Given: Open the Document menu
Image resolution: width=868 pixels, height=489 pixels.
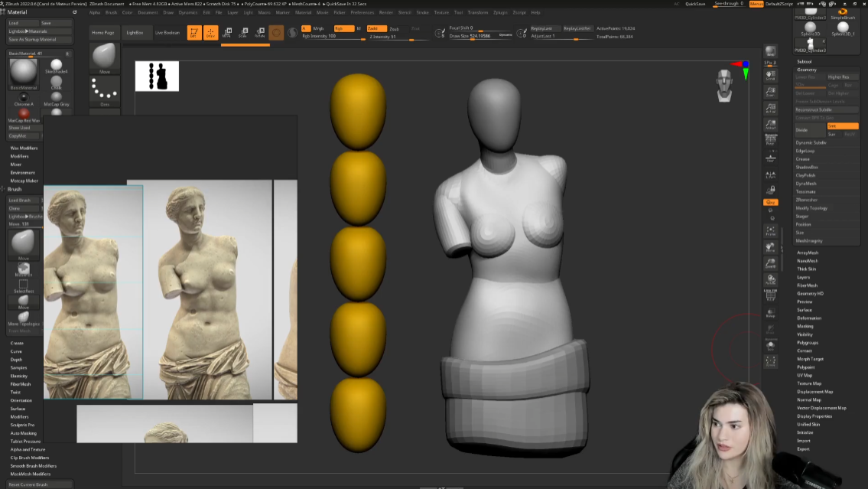Looking at the screenshot, I should pyautogui.click(x=148, y=12).
